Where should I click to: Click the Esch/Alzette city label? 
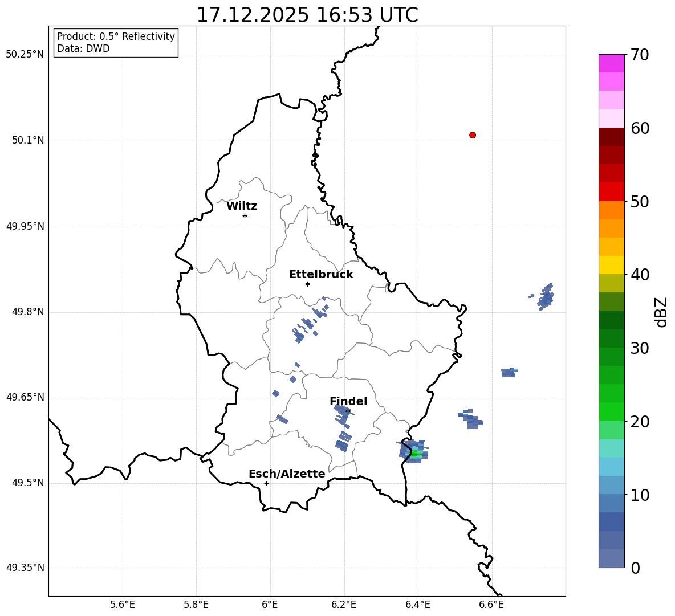tap(287, 474)
